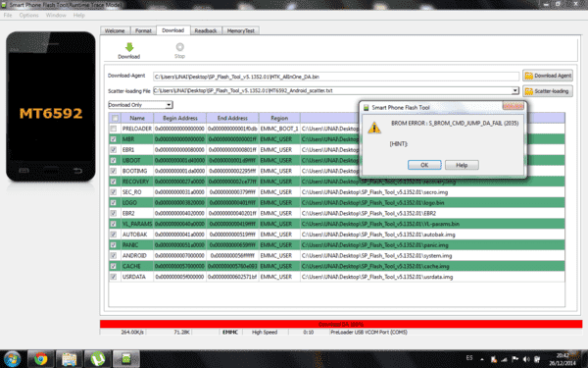
Task: Select the cache.img location cell
Action: point(432,266)
